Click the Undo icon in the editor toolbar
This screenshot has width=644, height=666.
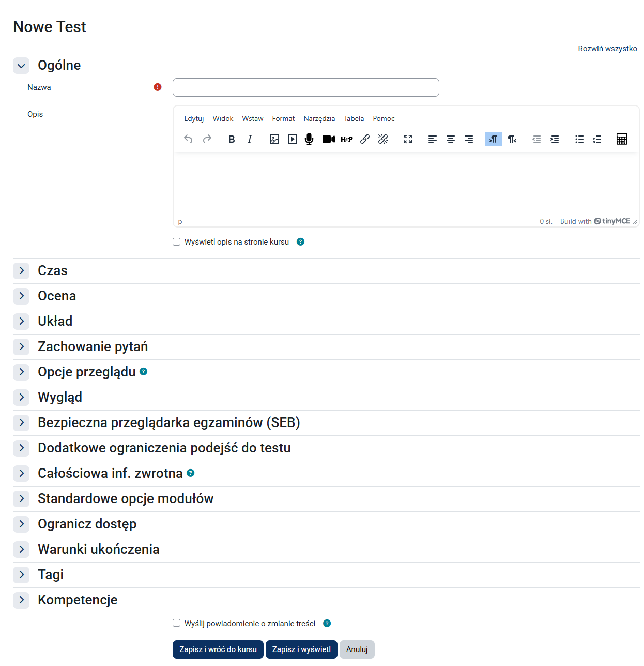point(188,139)
